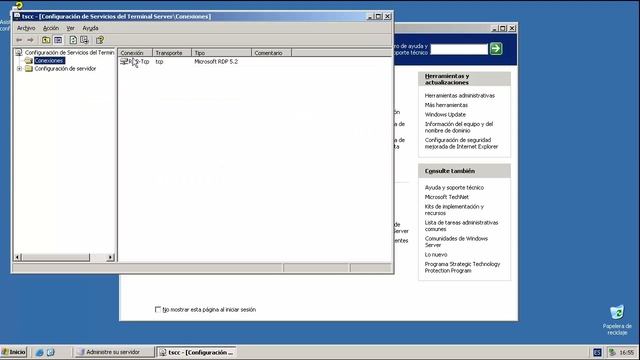Screen dimensions: 640x360
Task: Click the Refresh toolbar icon
Action: pyautogui.click(x=73, y=40)
